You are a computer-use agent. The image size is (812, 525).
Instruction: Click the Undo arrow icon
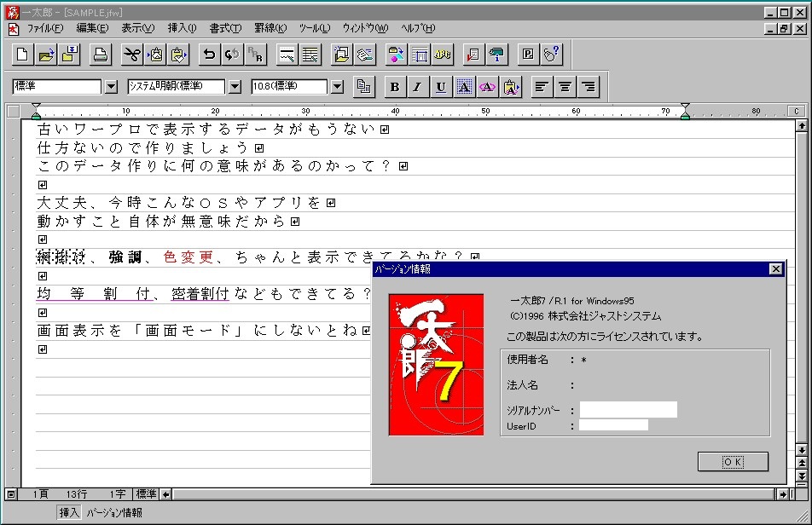[209, 55]
